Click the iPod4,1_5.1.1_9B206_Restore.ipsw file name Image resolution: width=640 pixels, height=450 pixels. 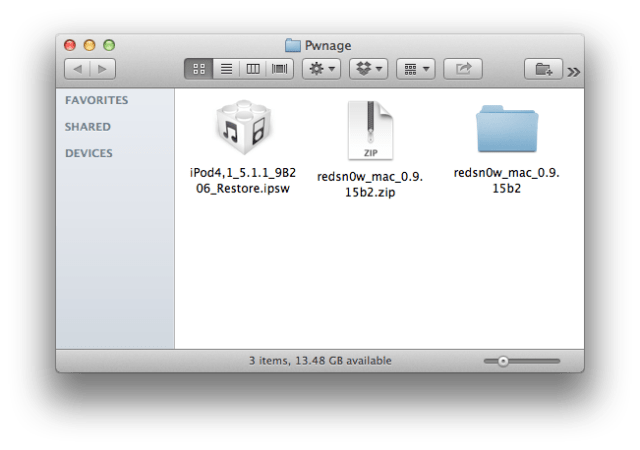(x=243, y=180)
